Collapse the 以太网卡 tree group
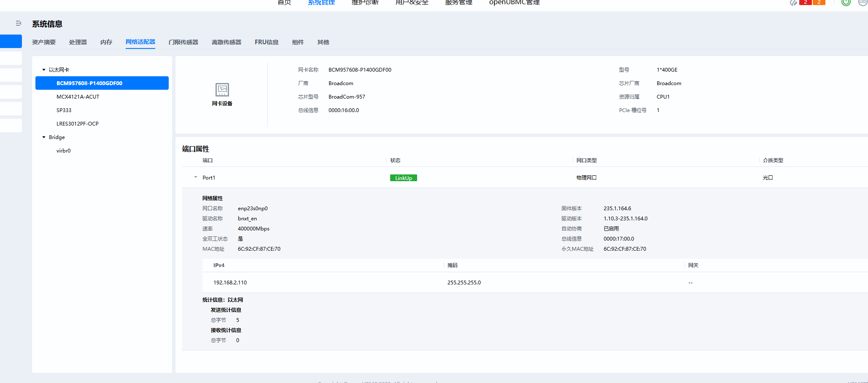 coord(44,70)
